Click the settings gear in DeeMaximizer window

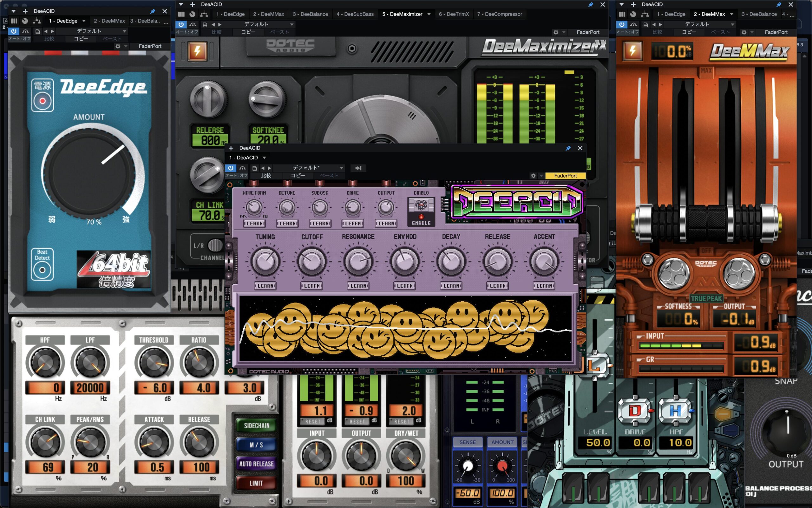556,32
